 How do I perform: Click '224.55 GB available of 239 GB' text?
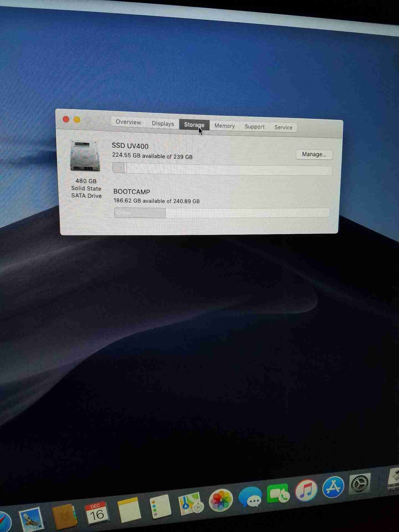point(152,156)
